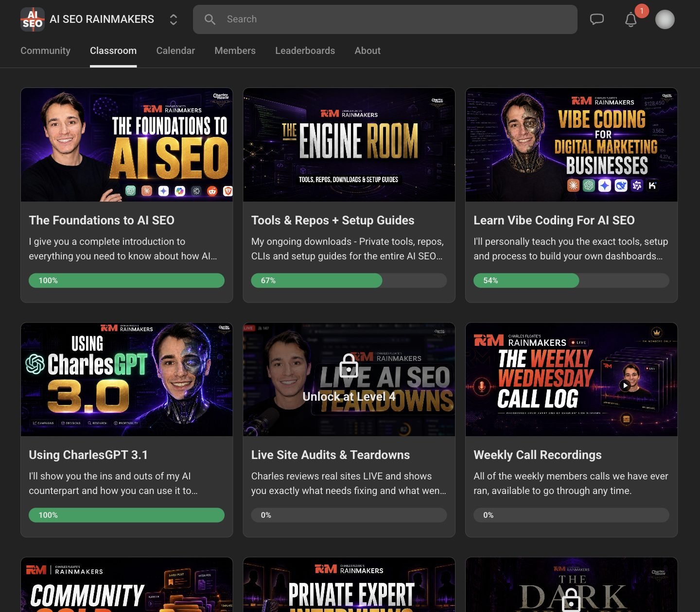The image size is (700, 612).
Task: Click the 54% progress bar
Action: click(571, 280)
